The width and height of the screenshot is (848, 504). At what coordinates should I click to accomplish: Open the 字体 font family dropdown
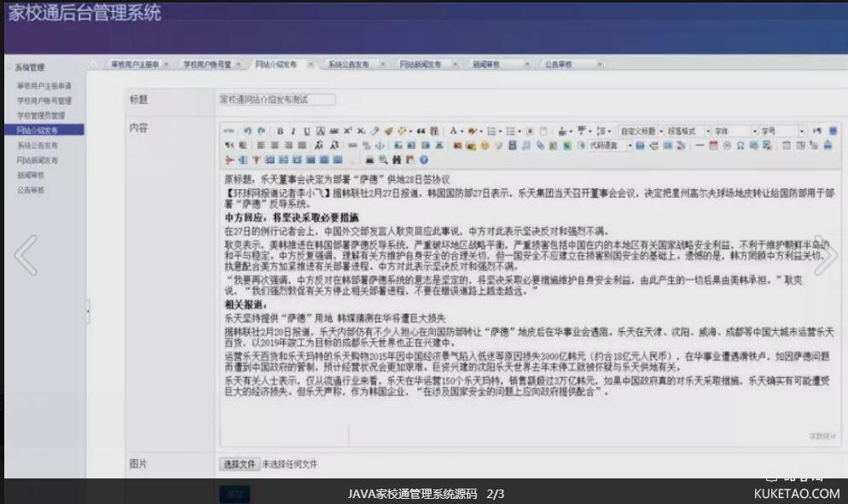click(x=735, y=131)
